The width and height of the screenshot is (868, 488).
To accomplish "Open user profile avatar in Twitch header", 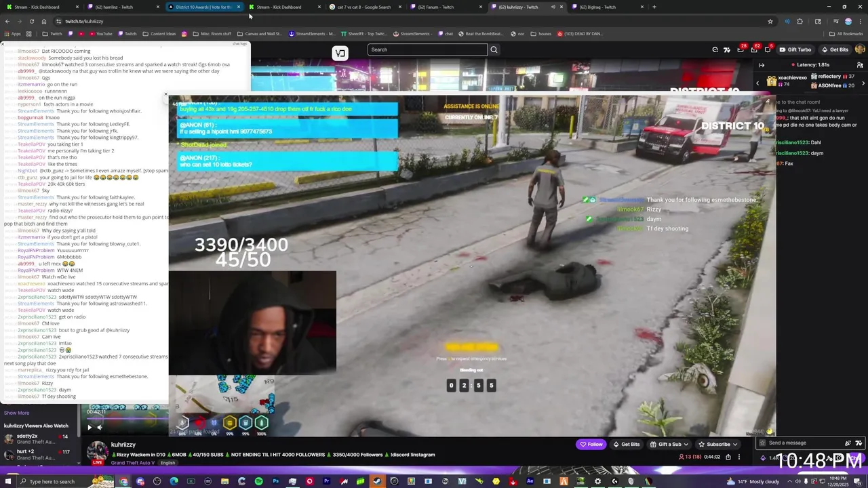I will (x=860, y=49).
